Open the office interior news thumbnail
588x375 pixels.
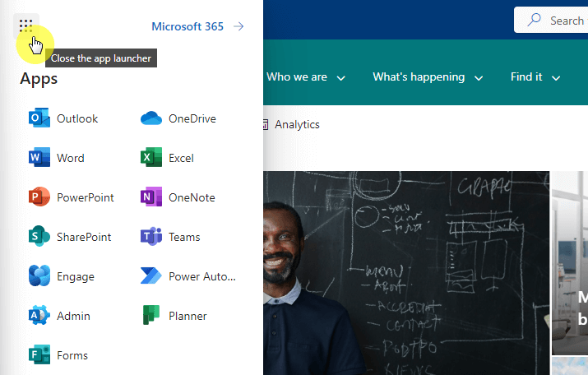tap(570, 263)
